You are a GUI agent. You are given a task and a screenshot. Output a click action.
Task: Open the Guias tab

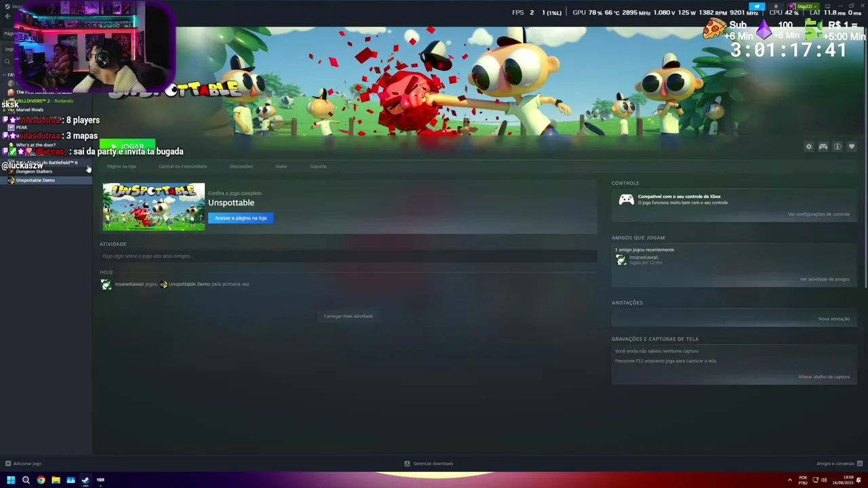click(281, 166)
